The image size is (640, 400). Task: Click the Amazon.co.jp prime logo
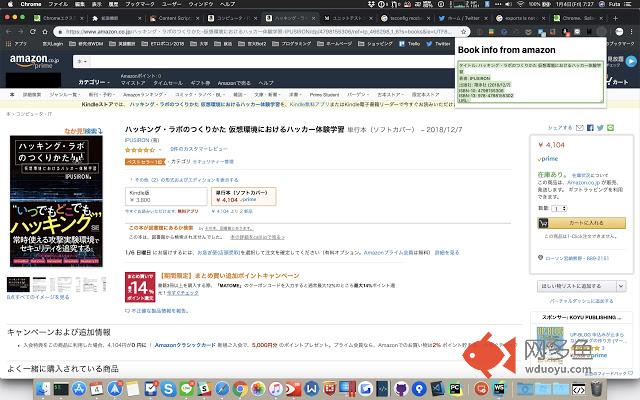point(34,61)
